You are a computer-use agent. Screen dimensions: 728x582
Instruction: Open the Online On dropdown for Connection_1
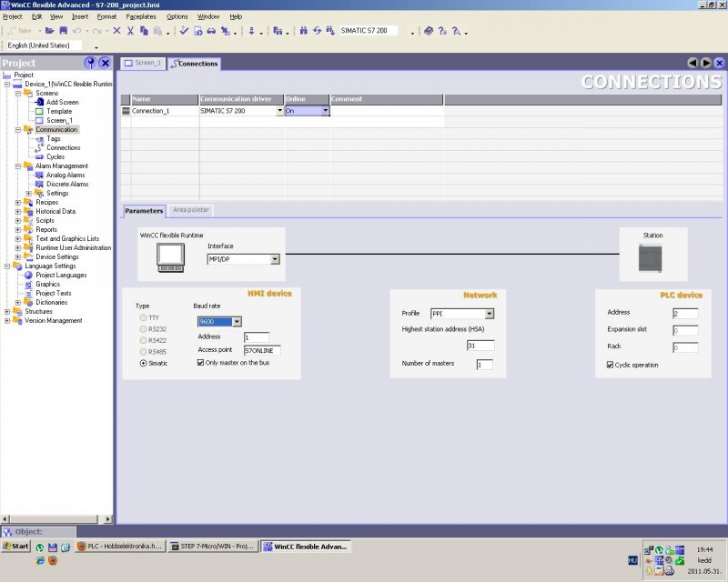pyautogui.click(x=326, y=111)
